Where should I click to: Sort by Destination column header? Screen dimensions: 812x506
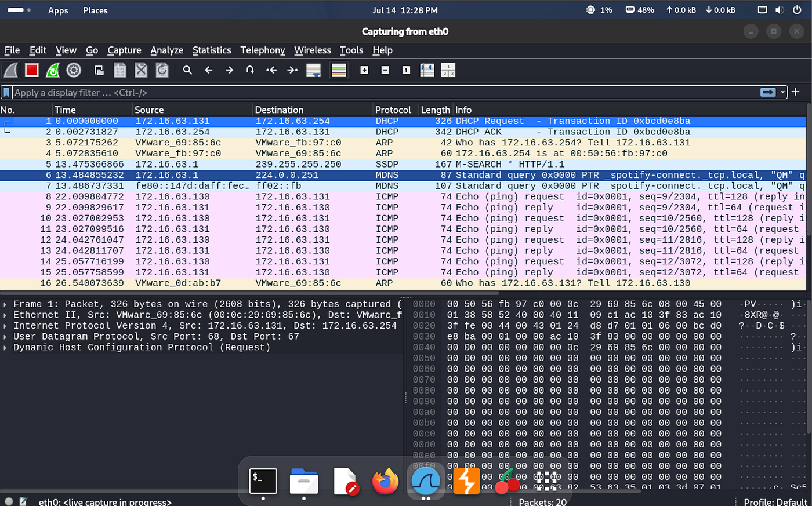tap(313, 110)
